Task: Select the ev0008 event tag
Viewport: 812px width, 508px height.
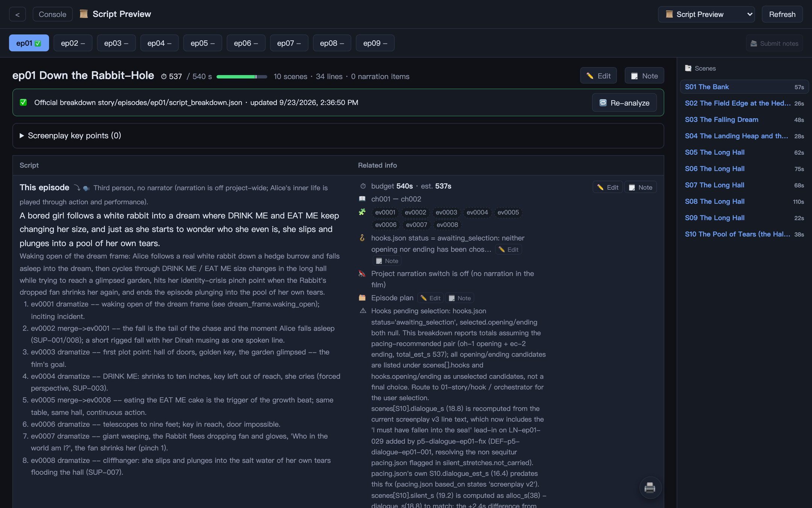Action: (x=447, y=225)
